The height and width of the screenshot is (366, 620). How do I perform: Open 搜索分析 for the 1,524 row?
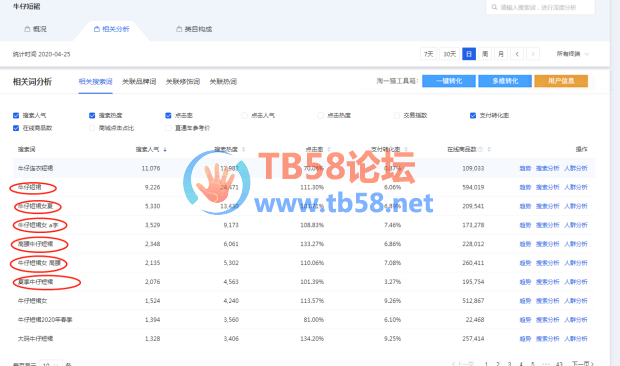coord(547,301)
